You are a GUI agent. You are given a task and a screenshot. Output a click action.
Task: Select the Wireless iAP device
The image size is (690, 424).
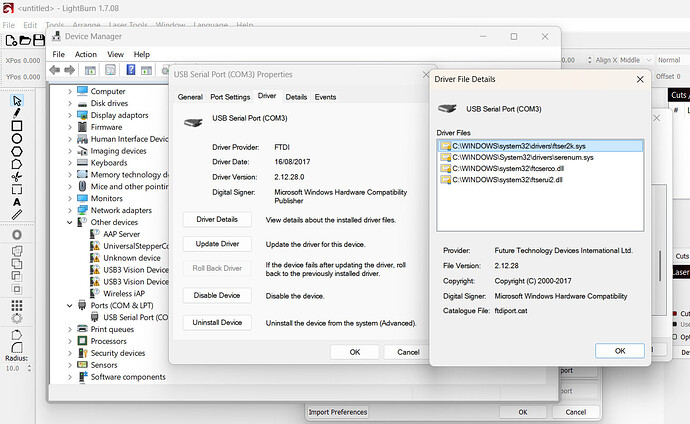[x=124, y=293]
